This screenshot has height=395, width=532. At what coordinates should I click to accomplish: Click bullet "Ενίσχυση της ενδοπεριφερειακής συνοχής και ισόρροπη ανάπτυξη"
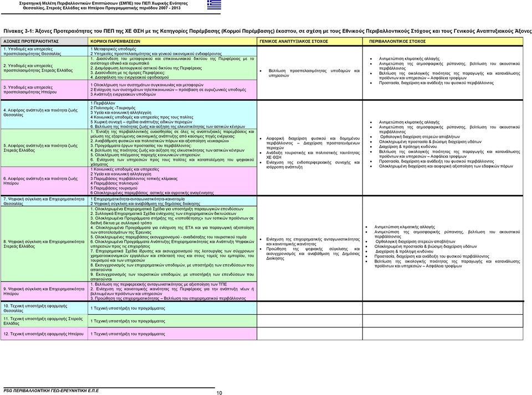[x=313, y=165]
